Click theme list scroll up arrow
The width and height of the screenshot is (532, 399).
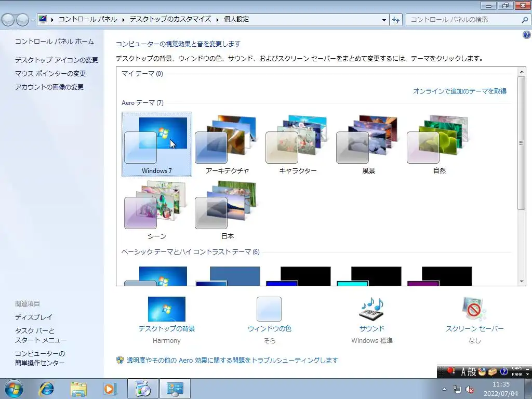pyautogui.click(x=522, y=72)
